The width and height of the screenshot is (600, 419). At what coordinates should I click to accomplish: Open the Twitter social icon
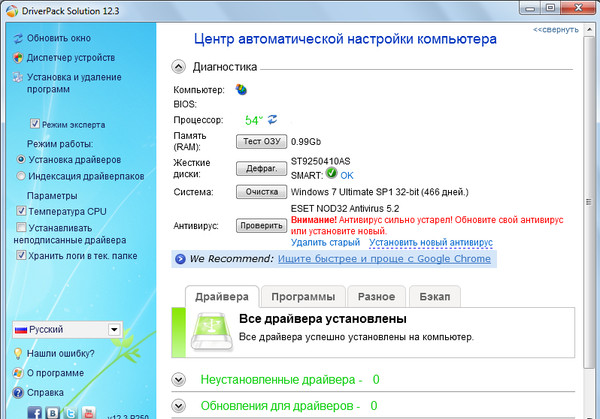pyautogui.click(x=71, y=413)
